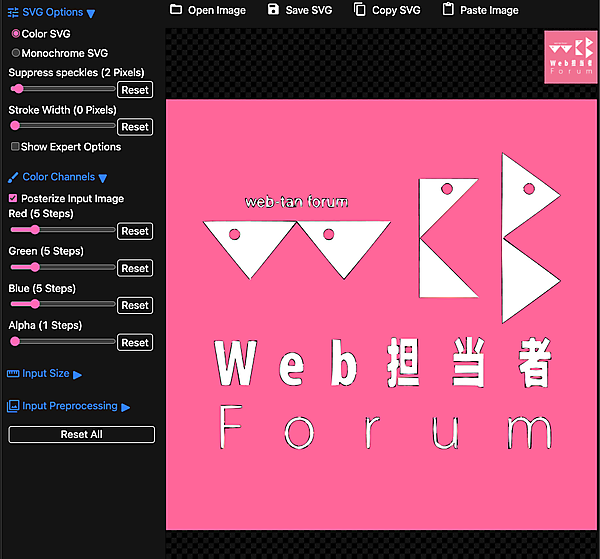Collapse the Color Channels section arrow
Viewport: 600px width, 559px height.
coord(103,178)
